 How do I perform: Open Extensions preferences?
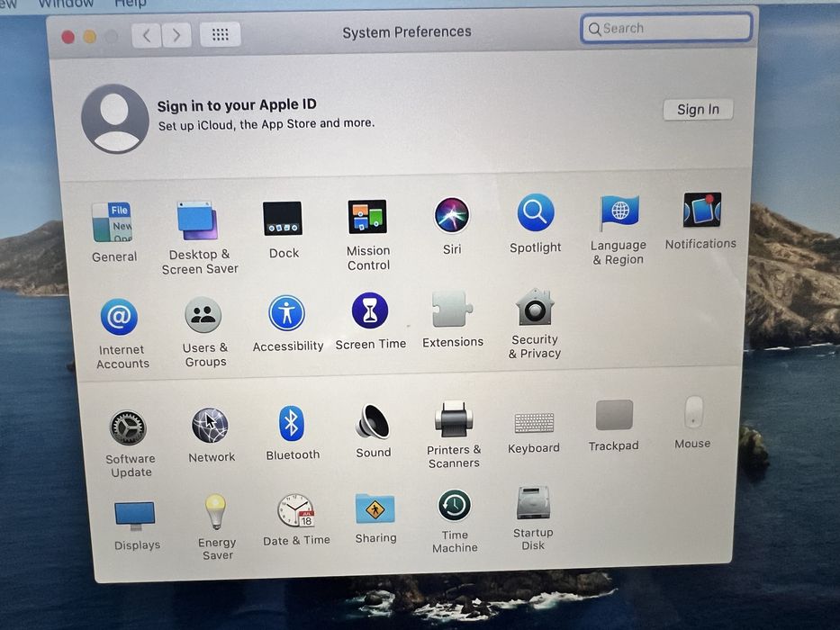[x=453, y=319]
